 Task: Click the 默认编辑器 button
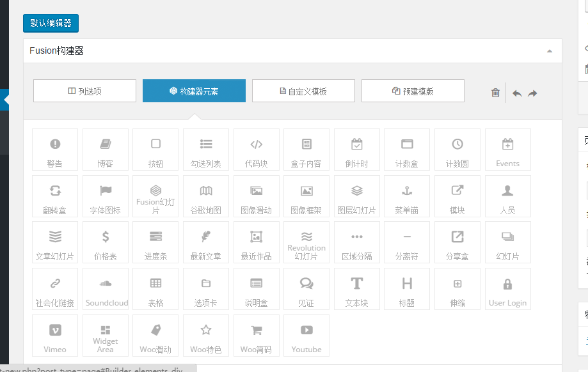tap(51, 24)
